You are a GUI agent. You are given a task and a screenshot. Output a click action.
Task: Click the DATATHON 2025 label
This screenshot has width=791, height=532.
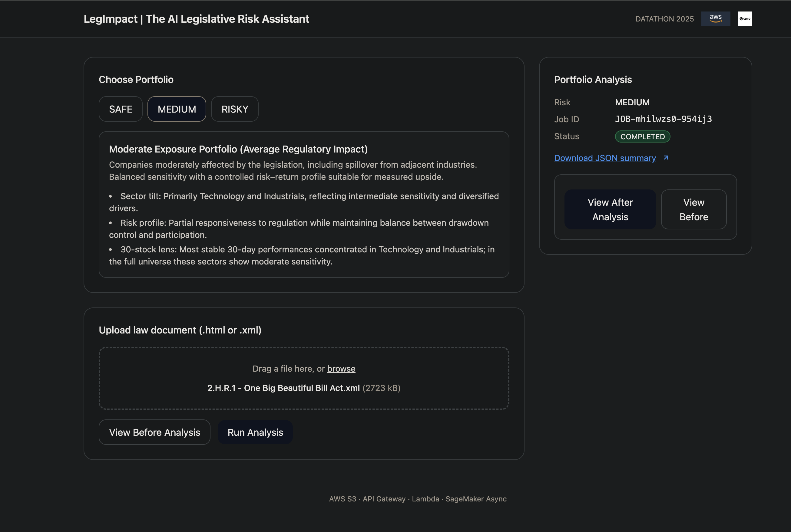pos(664,19)
